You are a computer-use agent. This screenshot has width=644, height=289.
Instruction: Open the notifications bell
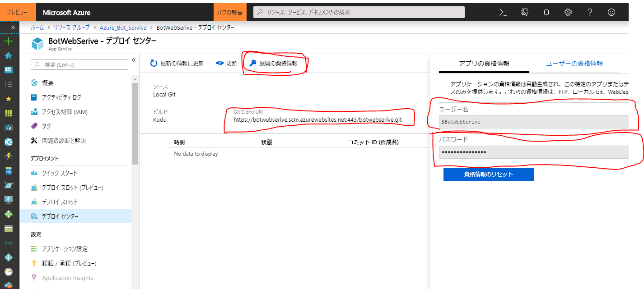tap(546, 12)
